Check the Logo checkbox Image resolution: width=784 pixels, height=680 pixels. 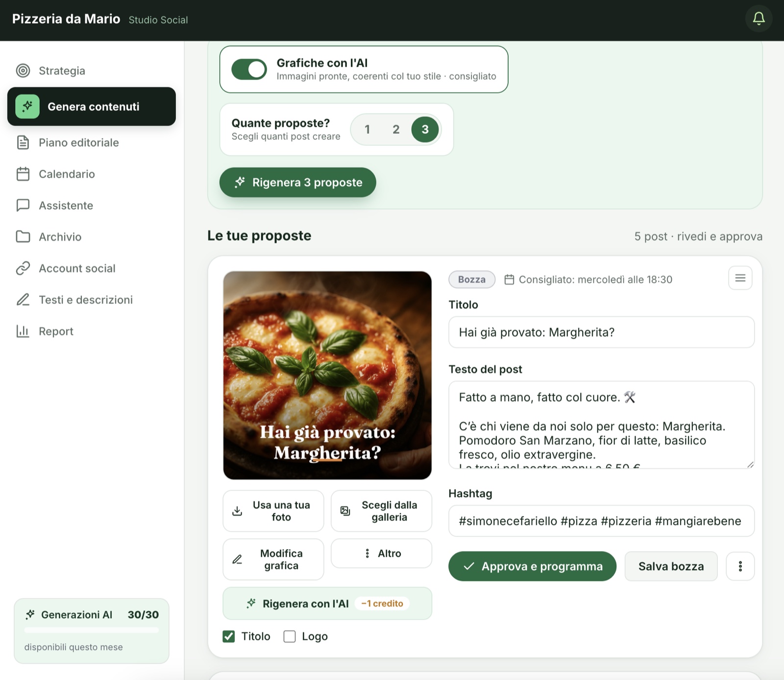(290, 636)
